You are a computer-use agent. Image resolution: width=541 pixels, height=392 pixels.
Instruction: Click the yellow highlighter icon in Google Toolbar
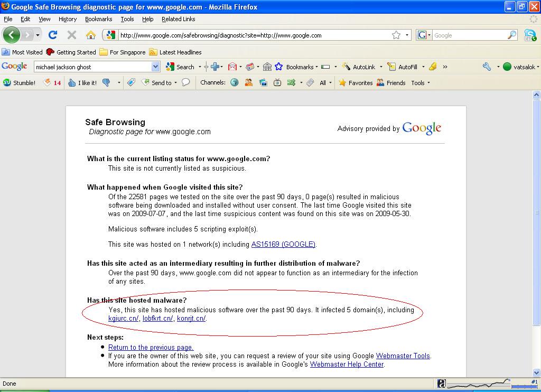pos(433,67)
